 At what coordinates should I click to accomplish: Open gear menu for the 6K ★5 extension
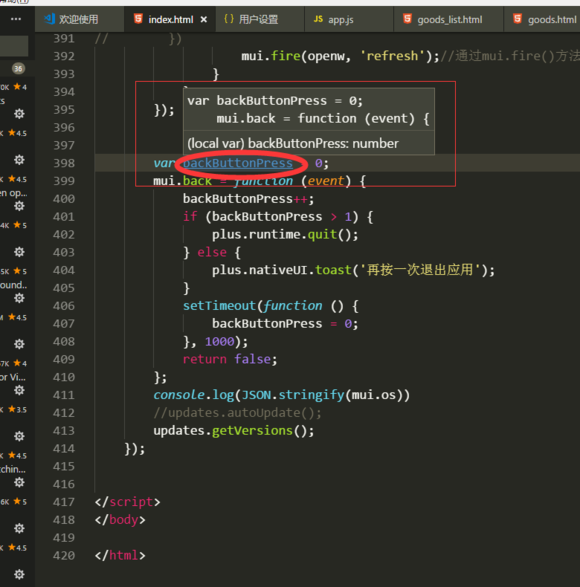[19, 528]
